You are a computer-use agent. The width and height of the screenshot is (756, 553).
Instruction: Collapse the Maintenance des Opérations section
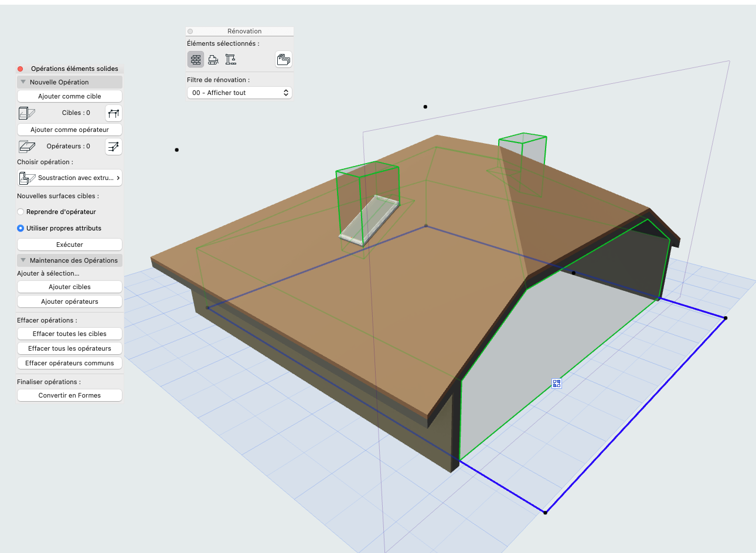click(x=23, y=260)
